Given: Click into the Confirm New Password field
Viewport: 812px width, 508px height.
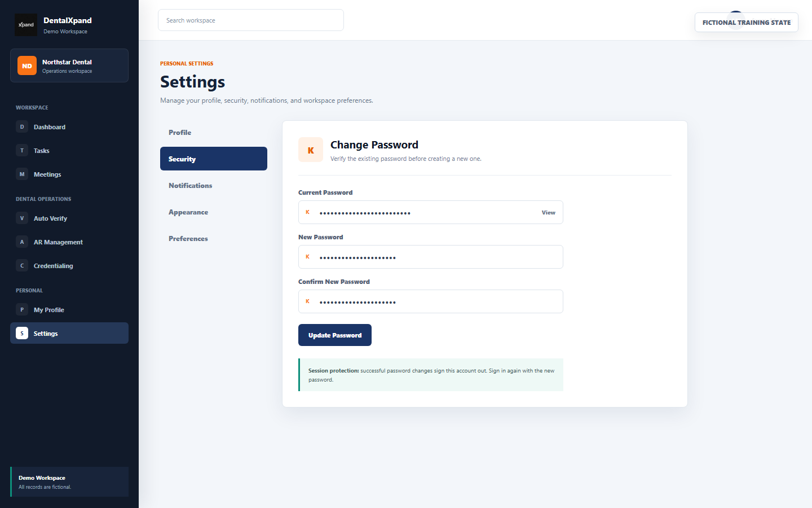Looking at the screenshot, I should [431, 301].
